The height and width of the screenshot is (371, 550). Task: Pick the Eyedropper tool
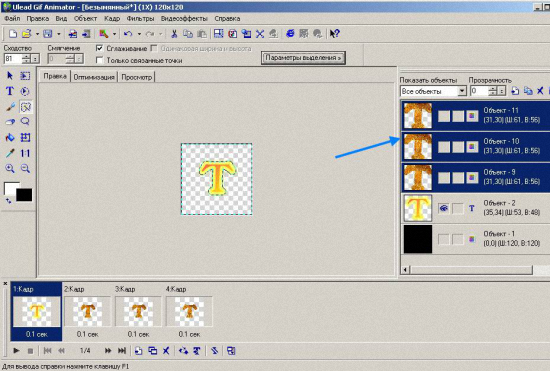tap(10, 153)
